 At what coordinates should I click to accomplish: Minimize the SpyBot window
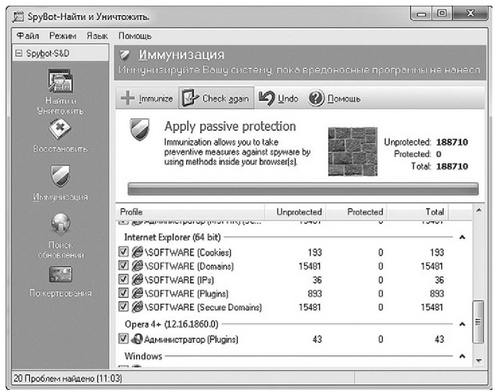click(x=421, y=14)
